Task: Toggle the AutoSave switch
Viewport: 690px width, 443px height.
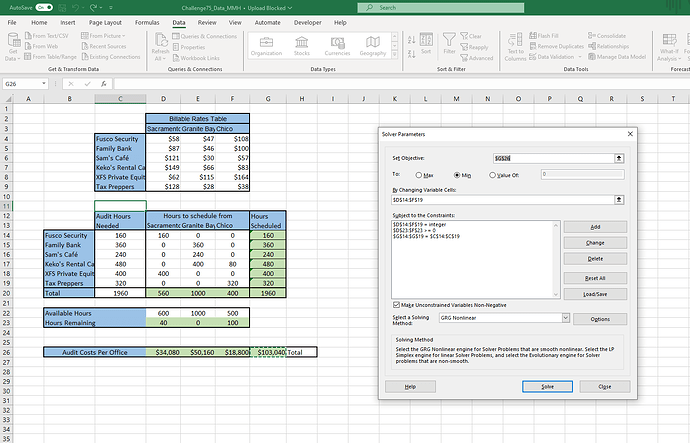Action: (x=44, y=7)
